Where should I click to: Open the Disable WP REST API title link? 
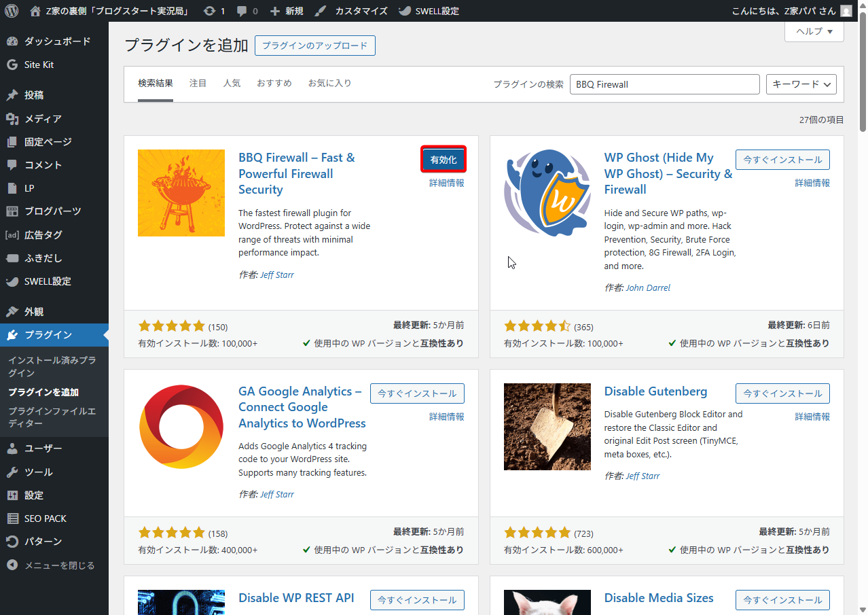296,598
